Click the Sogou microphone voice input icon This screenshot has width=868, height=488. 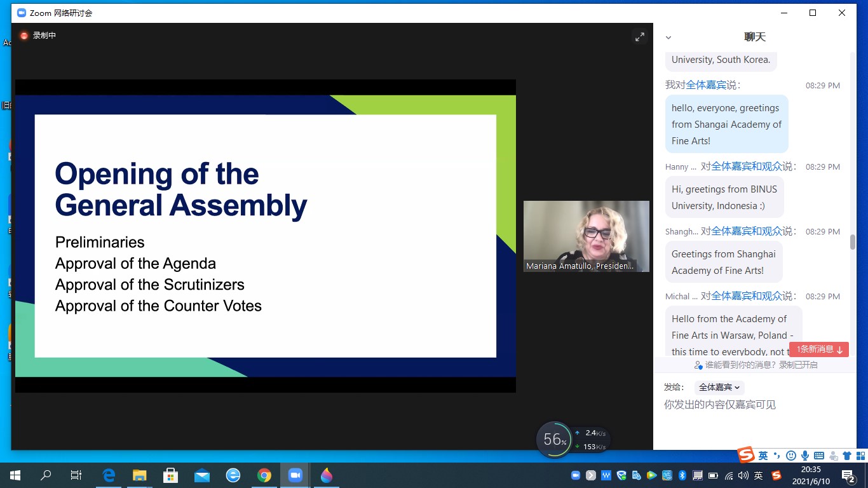[x=805, y=456]
